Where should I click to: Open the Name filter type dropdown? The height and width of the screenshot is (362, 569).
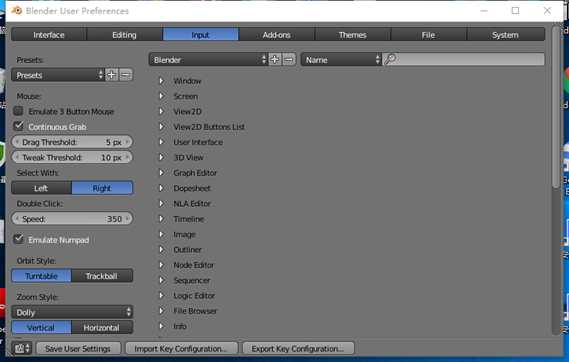click(341, 59)
